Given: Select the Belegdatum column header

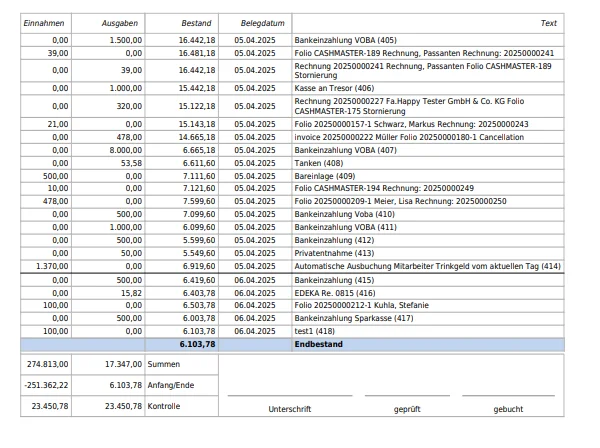Looking at the screenshot, I should pos(262,23).
